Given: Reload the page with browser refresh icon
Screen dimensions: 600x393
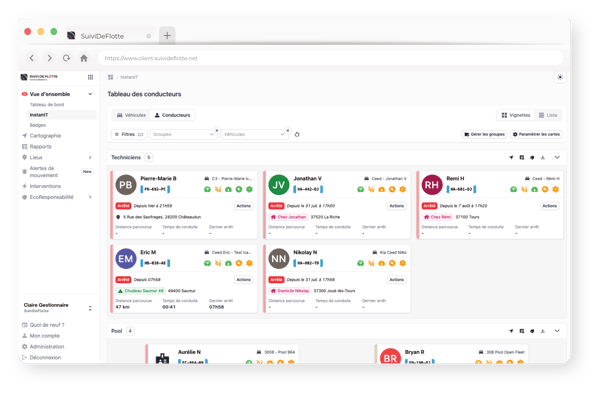Looking at the screenshot, I should pyautogui.click(x=67, y=58).
